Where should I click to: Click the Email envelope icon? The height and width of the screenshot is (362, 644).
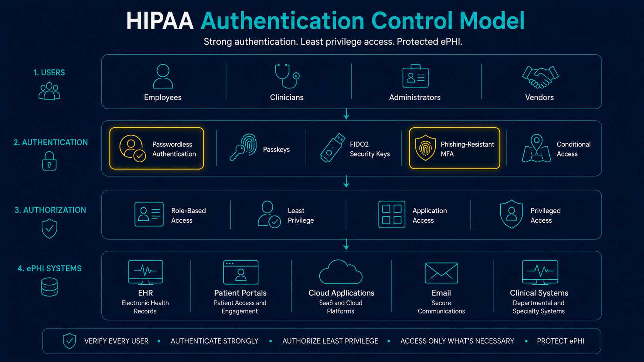[x=441, y=273]
